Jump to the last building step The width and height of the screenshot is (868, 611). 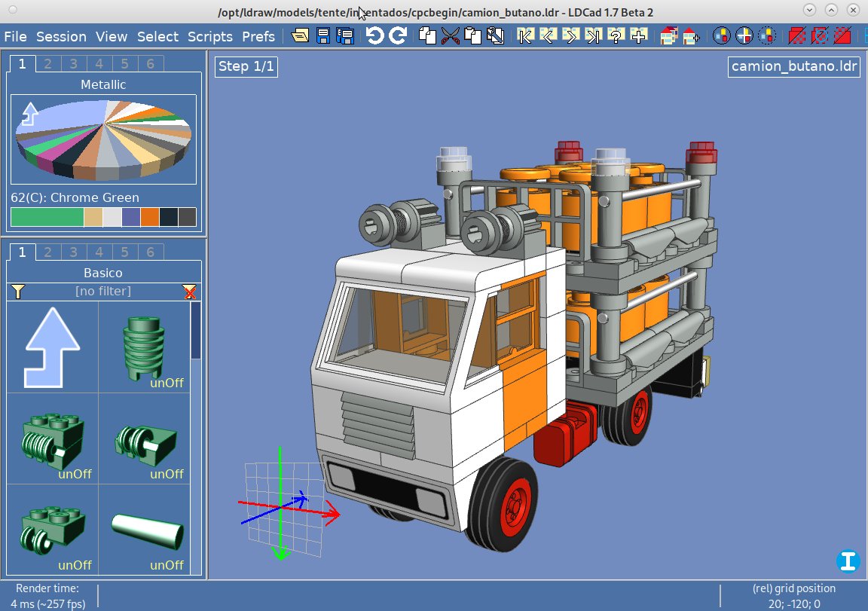[593, 36]
